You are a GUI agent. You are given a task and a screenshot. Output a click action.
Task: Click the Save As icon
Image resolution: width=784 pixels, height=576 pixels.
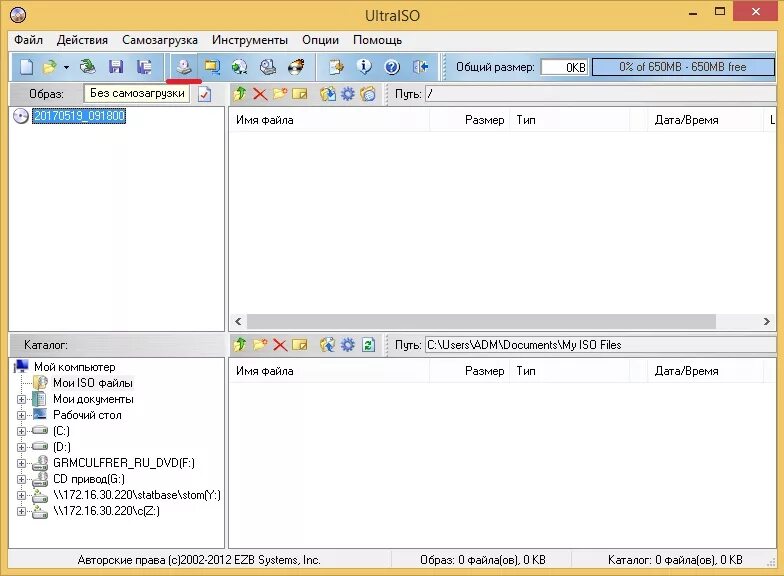tap(144, 66)
